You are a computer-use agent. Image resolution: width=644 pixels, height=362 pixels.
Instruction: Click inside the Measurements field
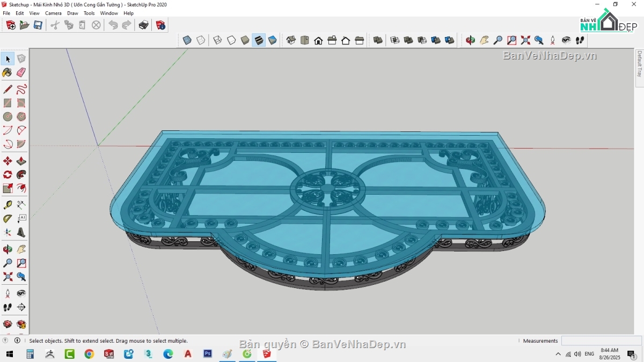[x=601, y=341]
